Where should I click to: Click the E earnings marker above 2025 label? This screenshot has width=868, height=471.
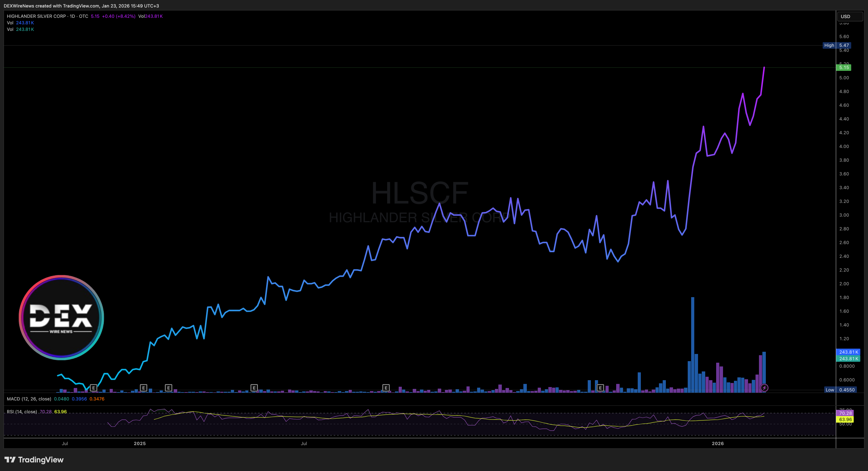(x=143, y=388)
